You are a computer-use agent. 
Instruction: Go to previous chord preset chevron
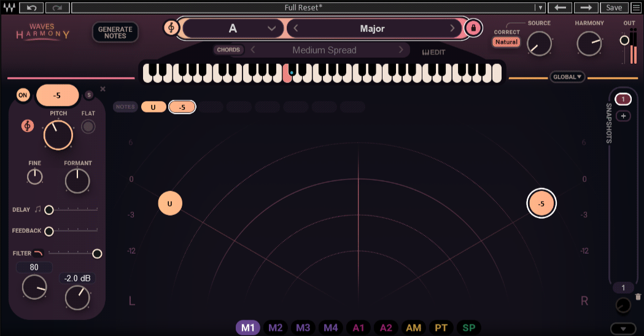253,50
